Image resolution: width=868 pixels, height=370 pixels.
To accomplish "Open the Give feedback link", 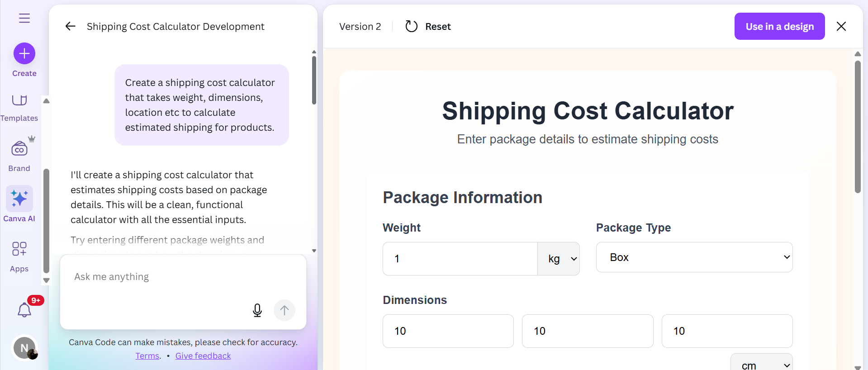I will [203, 356].
